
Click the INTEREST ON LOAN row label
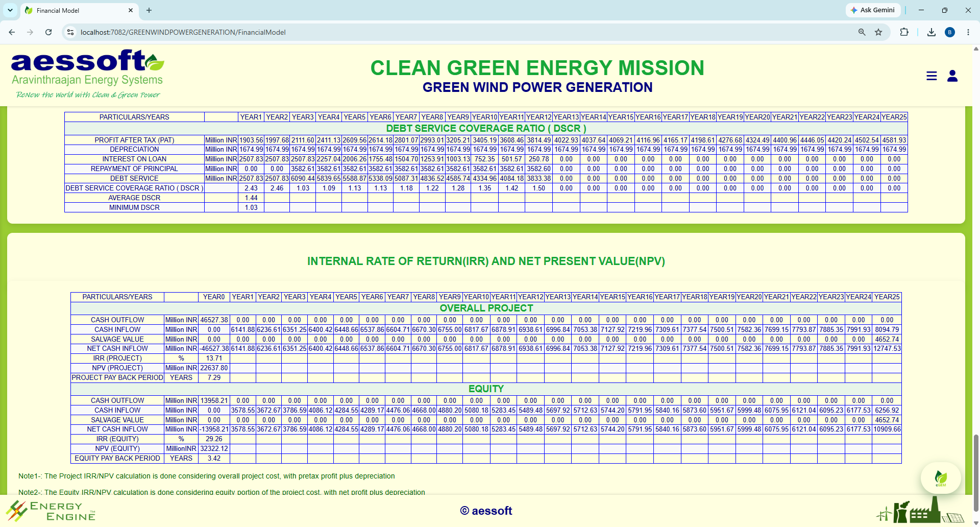134,159
